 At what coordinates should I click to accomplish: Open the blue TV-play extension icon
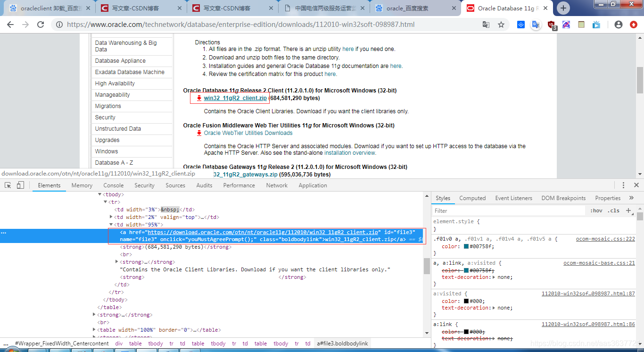pos(596,25)
